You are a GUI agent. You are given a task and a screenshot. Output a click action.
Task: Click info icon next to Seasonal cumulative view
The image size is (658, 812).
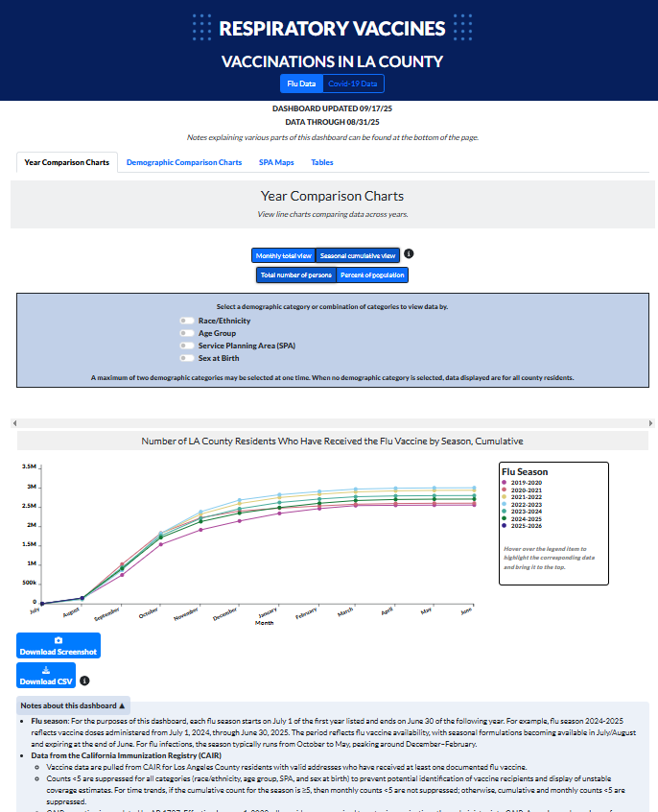(x=409, y=254)
